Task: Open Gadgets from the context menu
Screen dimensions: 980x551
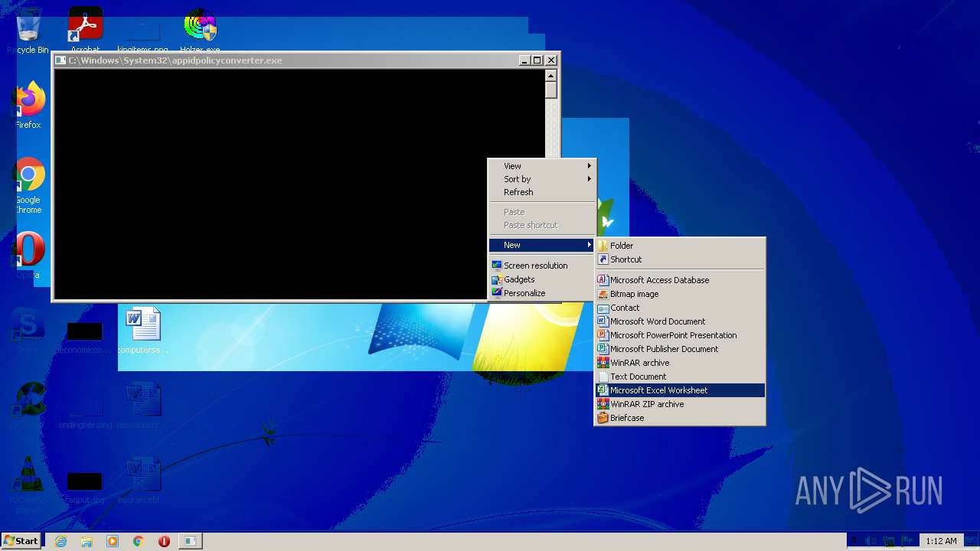Action: pos(542,279)
